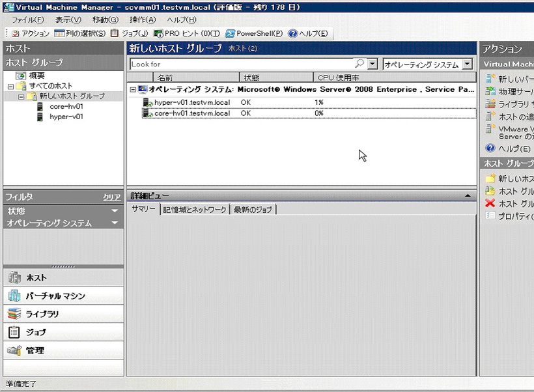Click the Look for search field
The height and width of the screenshot is (392, 534).
tap(241, 64)
